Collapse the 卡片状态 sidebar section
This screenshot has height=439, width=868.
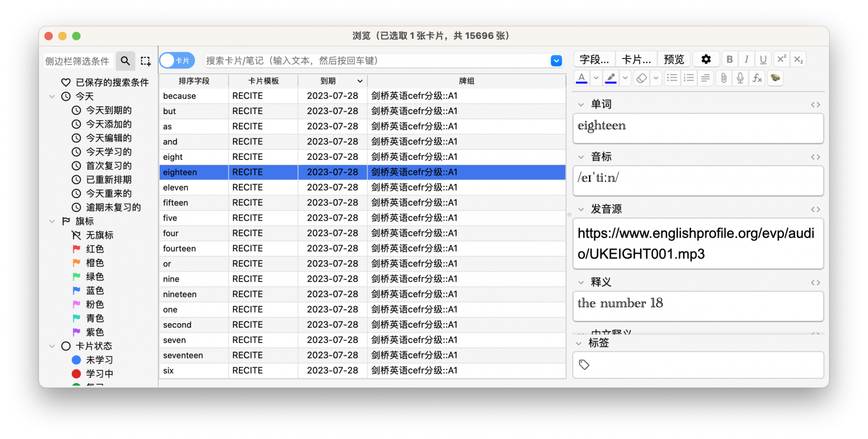(x=53, y=346)
